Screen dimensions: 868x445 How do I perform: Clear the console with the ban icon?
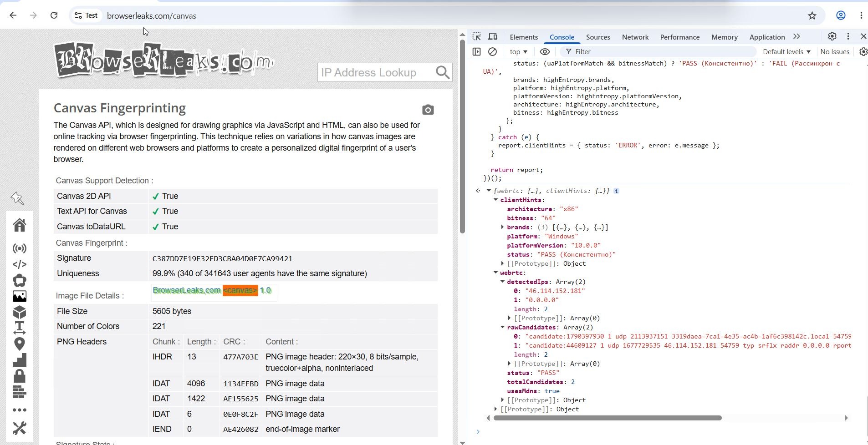tap(492, 51)
